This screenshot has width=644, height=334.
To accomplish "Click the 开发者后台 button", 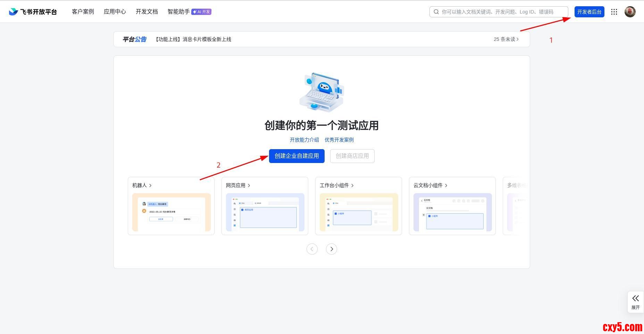I will [589, 12].
